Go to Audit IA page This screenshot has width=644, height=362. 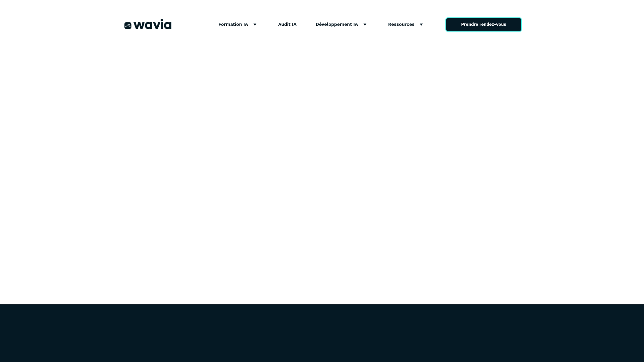(287, 24)
